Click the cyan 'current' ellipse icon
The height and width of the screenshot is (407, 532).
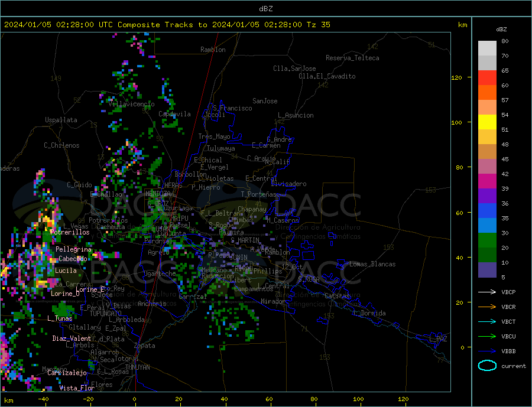point(487,366)
